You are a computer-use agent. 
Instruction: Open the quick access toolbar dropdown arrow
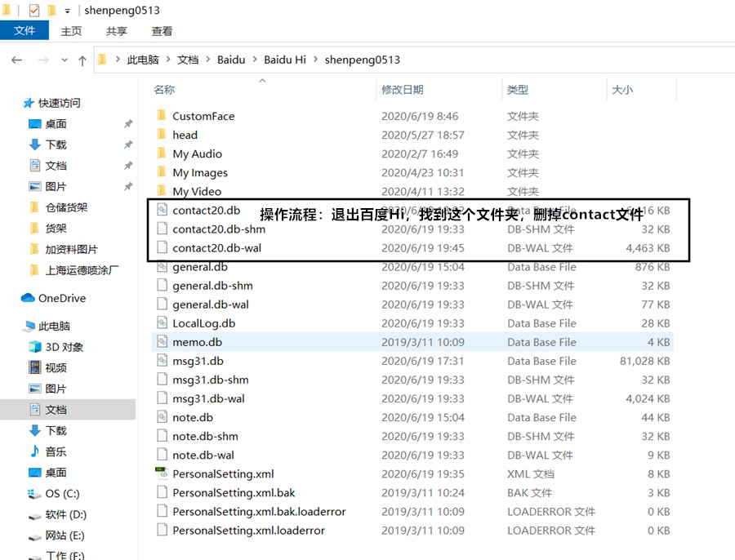68,11
